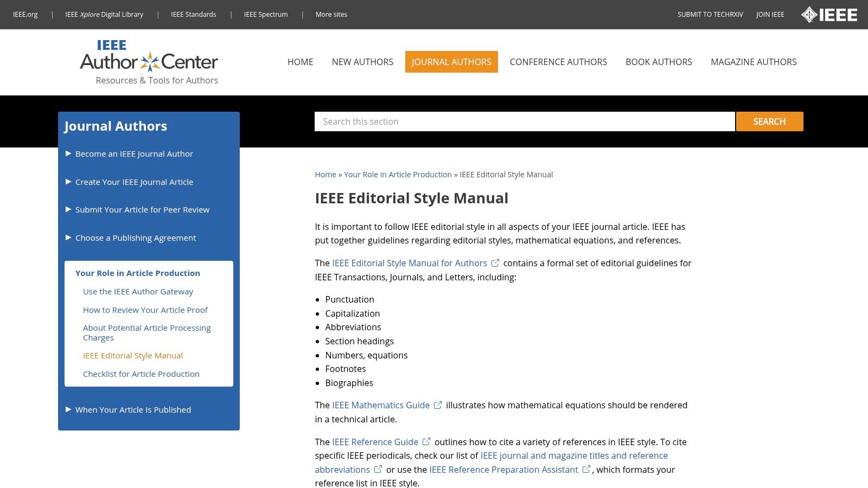Go to IEEE Spectrum from the top bar
Viewport: 868px width, 488px height.
tap(266, 15)
